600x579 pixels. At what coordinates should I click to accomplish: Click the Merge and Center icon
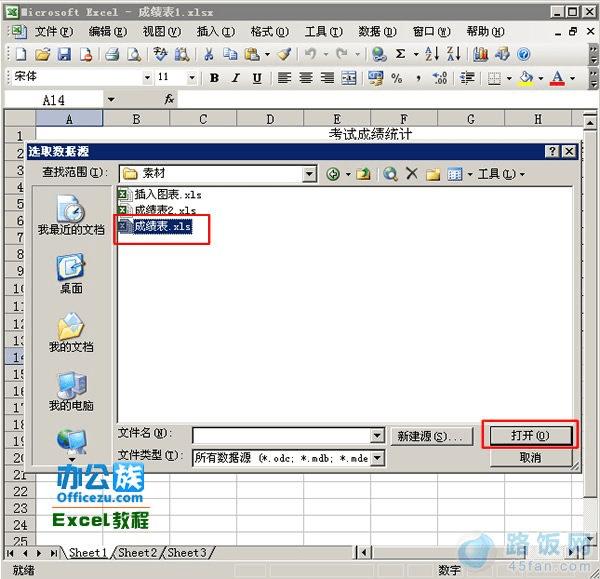(349, 78)
